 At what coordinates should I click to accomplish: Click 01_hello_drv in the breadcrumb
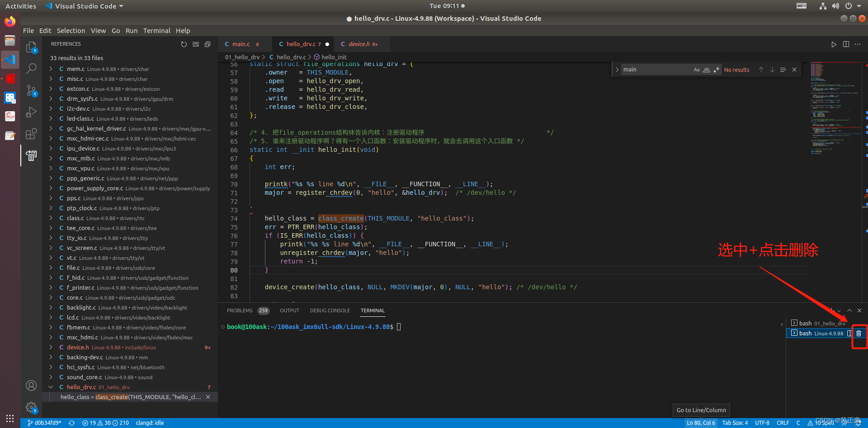[242, 57]
